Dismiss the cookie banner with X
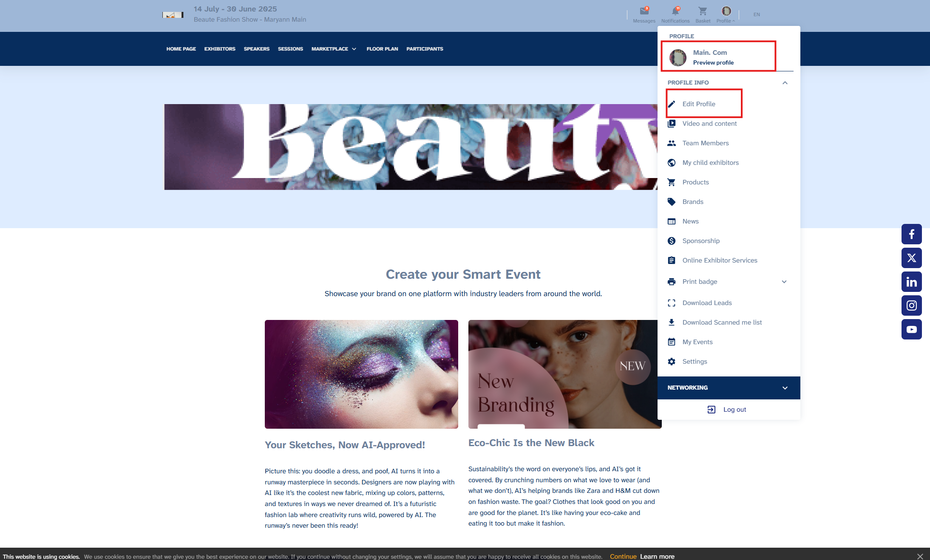 (x=920, y=556)
